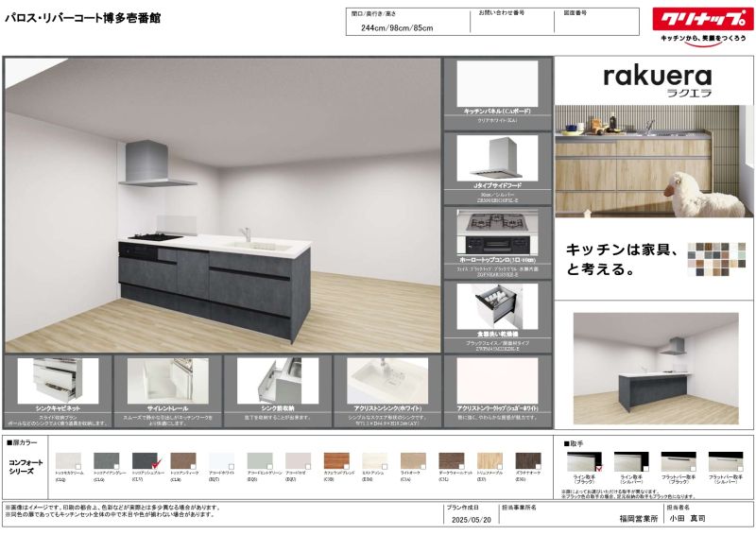756x535 pixels.
Task: Select the ホーロートップコンロ stove image
Action: tap(497, 232)
